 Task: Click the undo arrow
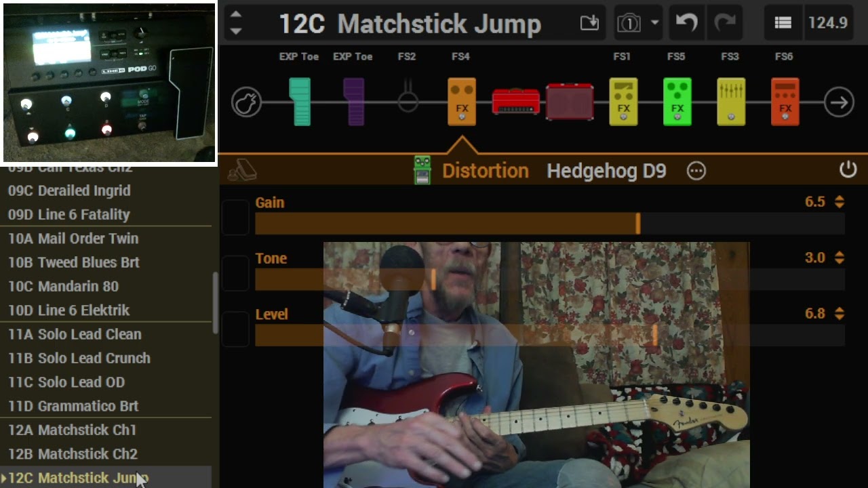click(x=686, y=23)
